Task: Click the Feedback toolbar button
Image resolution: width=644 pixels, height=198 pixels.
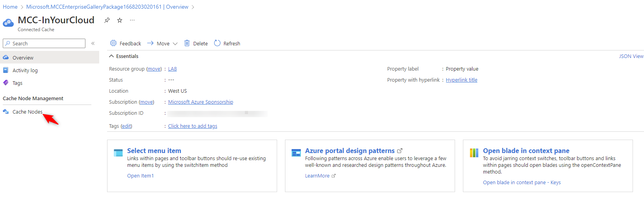Action: pyautogui.click(x=126, y=43)
